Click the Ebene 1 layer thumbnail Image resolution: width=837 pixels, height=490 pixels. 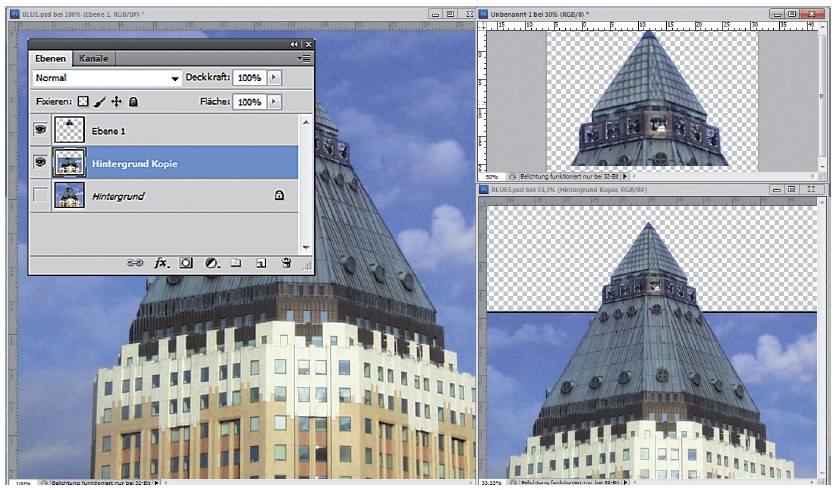tap(69, 130)
